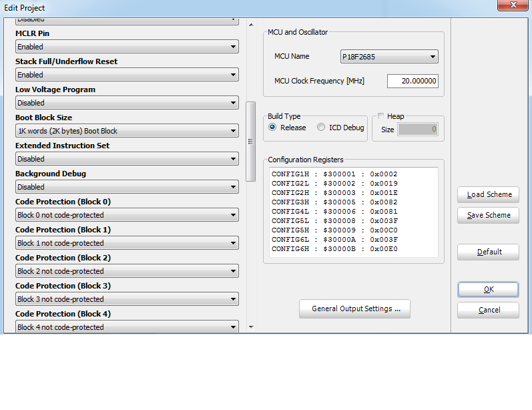This screenshot has width=532, height=410.
Task: Click the scrollbar up arrow
Action: coord(251,25)
